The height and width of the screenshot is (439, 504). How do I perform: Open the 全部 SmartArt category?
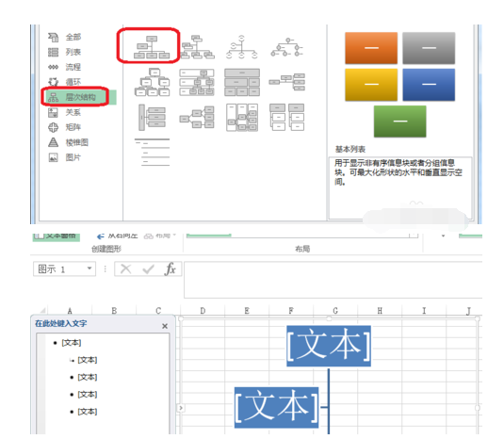click(x=73, y=38)
